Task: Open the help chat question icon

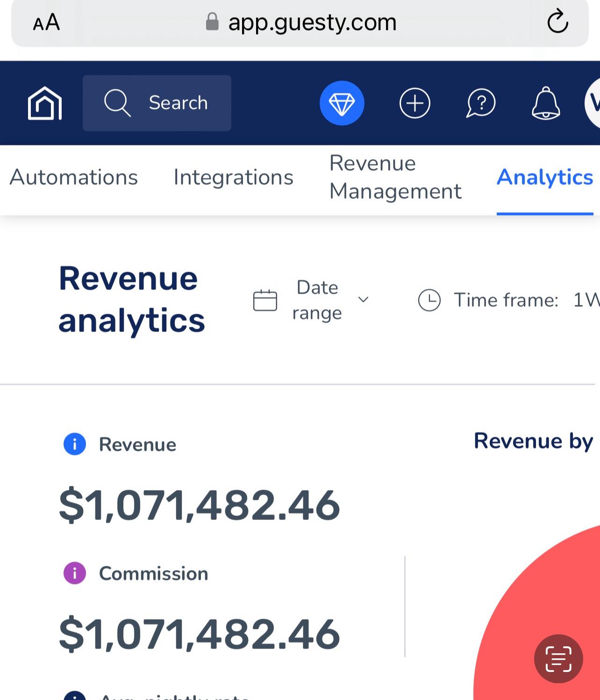Action: pyautogui.click(x=480, y=103)
